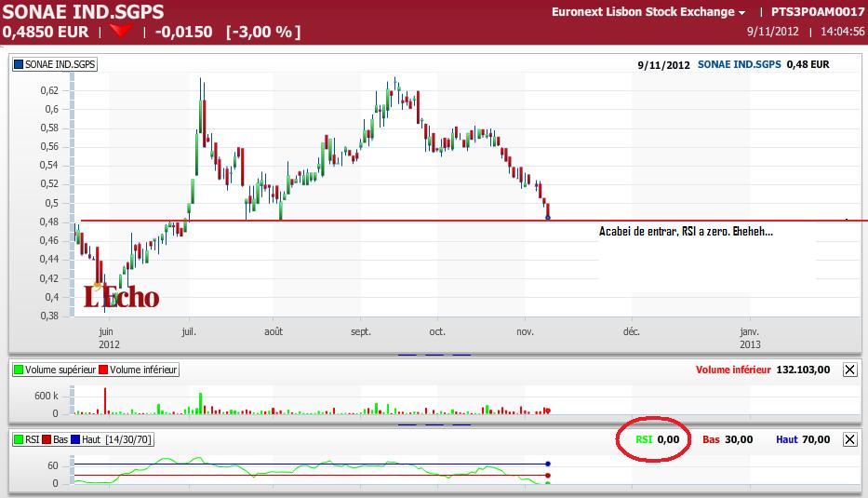Click the 600 k volume axis label

(x=46, y=396)
